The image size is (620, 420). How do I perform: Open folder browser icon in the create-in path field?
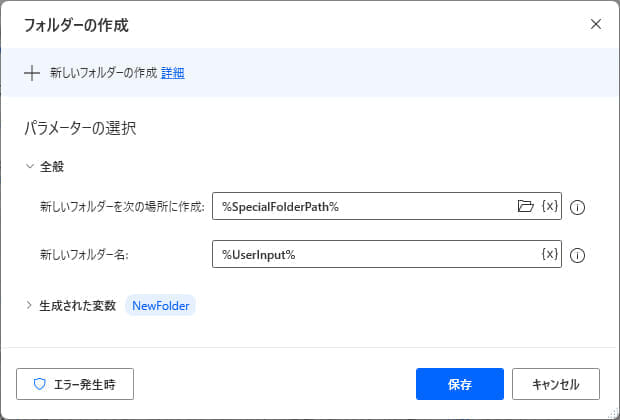pos(525,206)
